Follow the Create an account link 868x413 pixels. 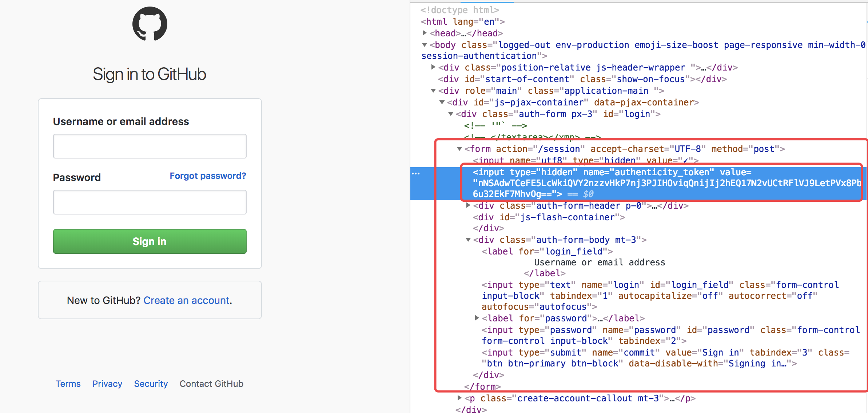tap(187, 300)
